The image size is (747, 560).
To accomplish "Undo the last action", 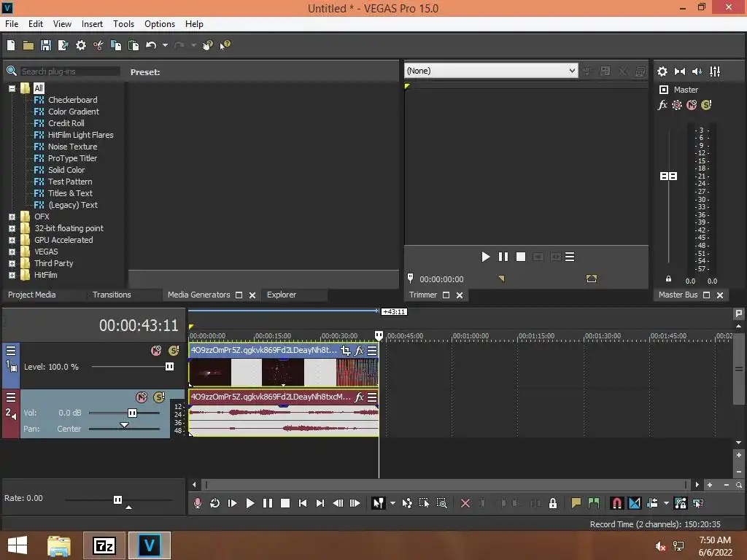I will point(151,45).
